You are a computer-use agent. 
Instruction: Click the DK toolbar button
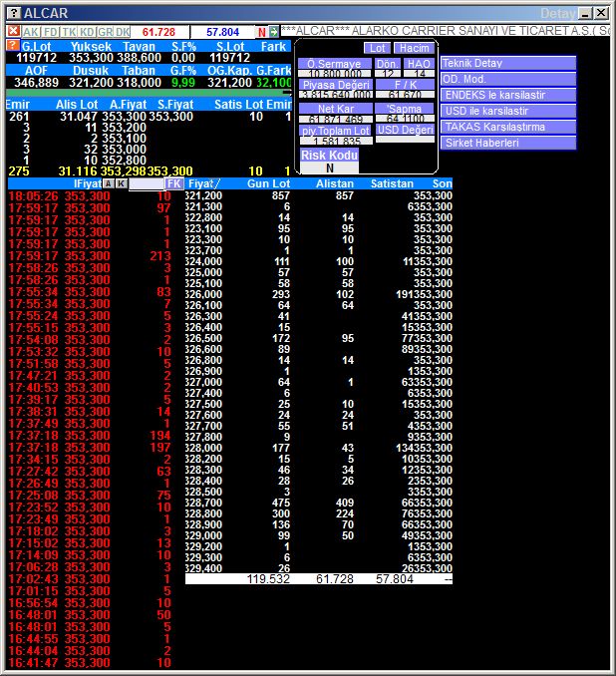pyautogui.click(x=123, y=32)
